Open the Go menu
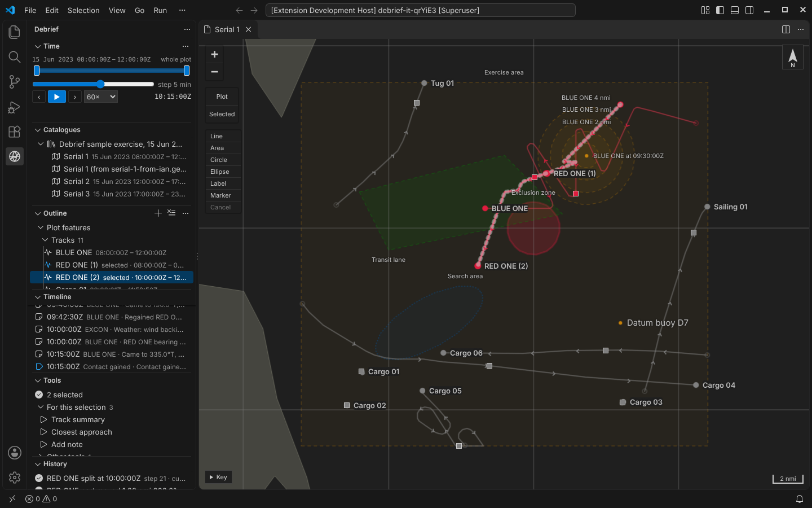812x508 pixels. 139,10
